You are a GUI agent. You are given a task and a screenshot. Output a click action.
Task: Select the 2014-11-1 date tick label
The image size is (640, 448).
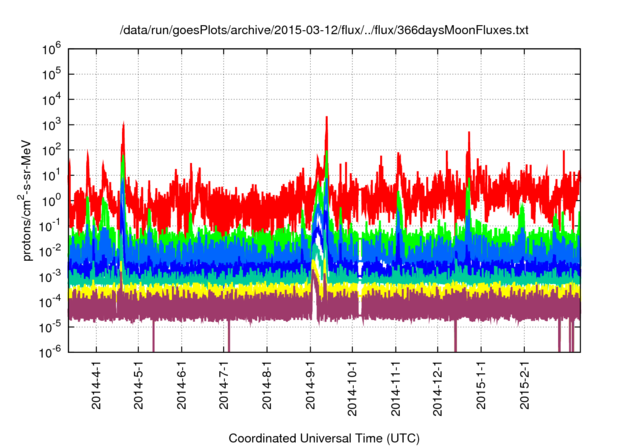point(395,386)
